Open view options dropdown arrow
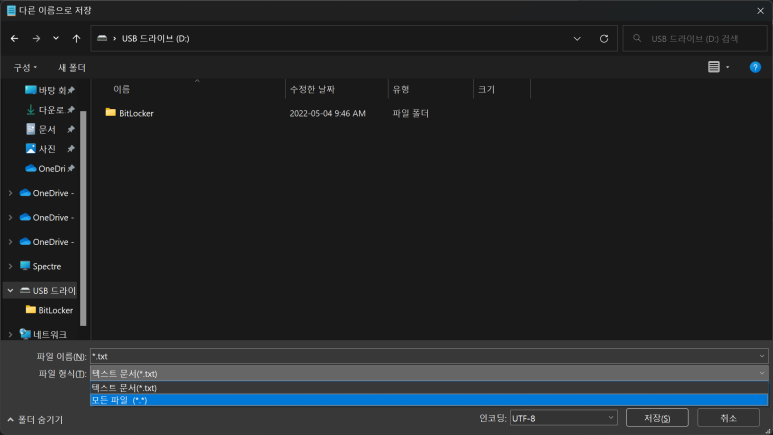 (x=728, y=67)
